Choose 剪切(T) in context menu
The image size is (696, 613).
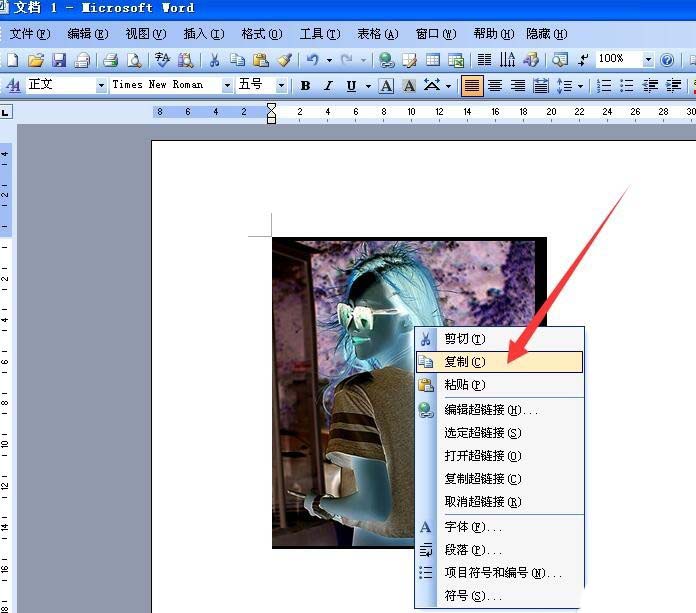[499, 339]
